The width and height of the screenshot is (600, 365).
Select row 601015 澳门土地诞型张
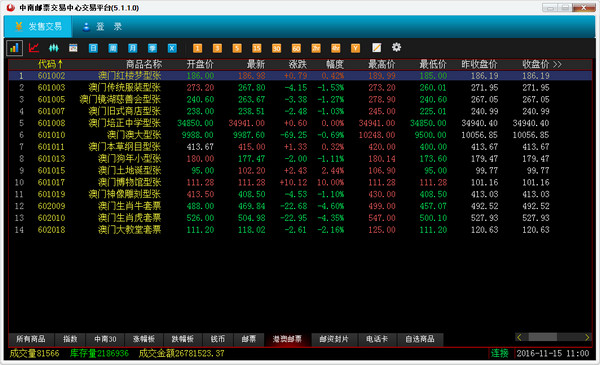point(300,171)
